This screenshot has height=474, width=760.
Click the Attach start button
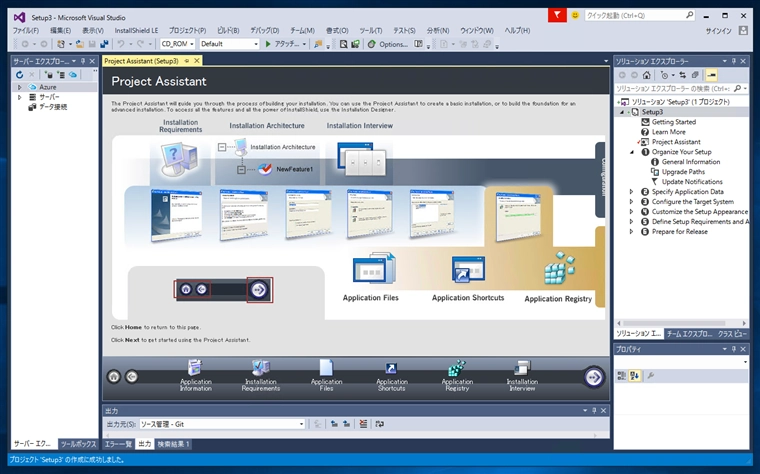pos(286,44)
